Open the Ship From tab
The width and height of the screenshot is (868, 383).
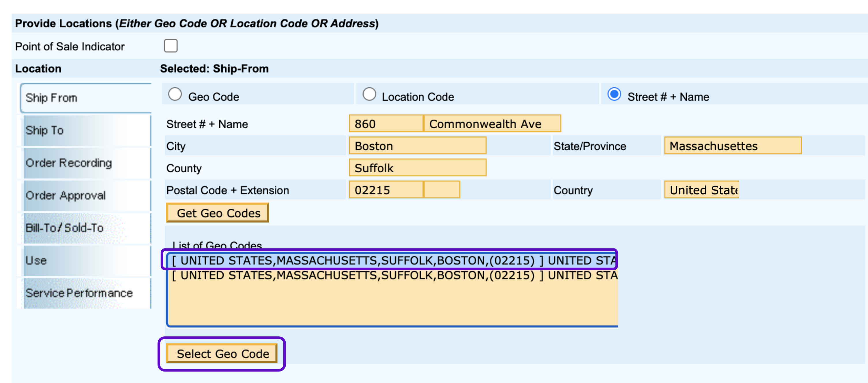click(86, 98)
